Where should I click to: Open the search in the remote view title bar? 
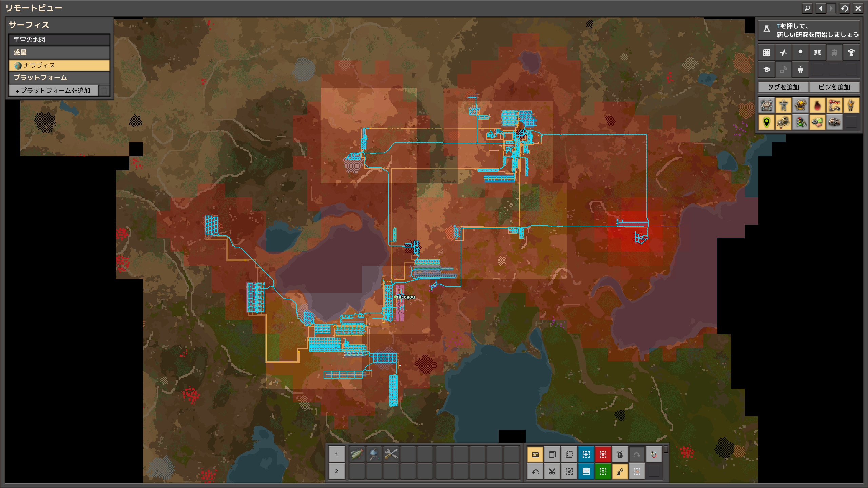807,8
